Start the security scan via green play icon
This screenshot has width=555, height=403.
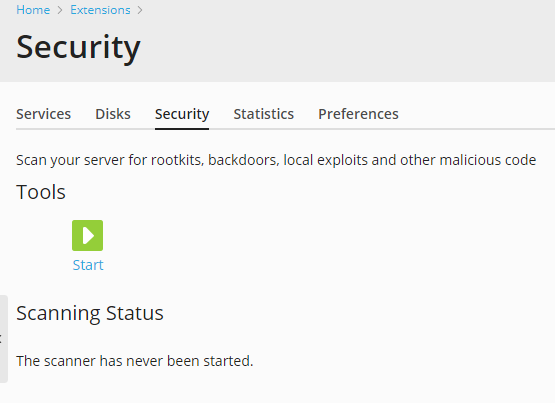(87, 235)
